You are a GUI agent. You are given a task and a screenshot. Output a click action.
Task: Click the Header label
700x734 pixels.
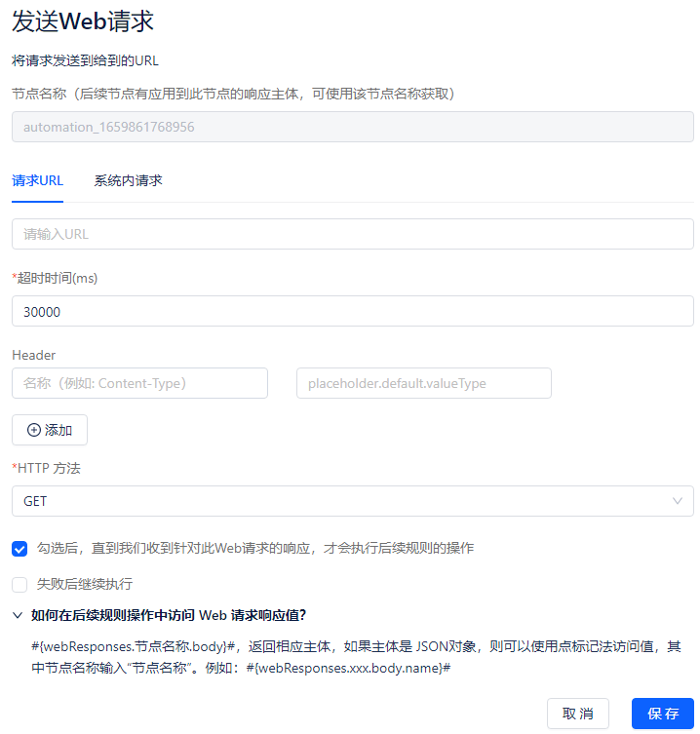click(34, 355)
